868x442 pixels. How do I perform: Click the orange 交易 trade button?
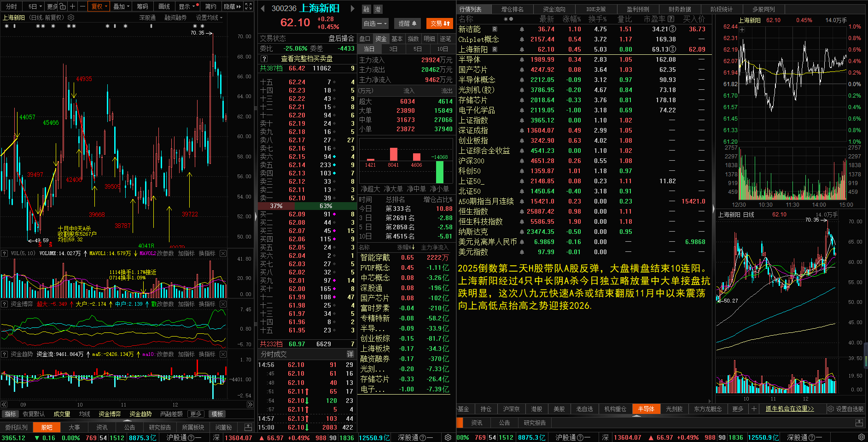(x=440, y=23)
